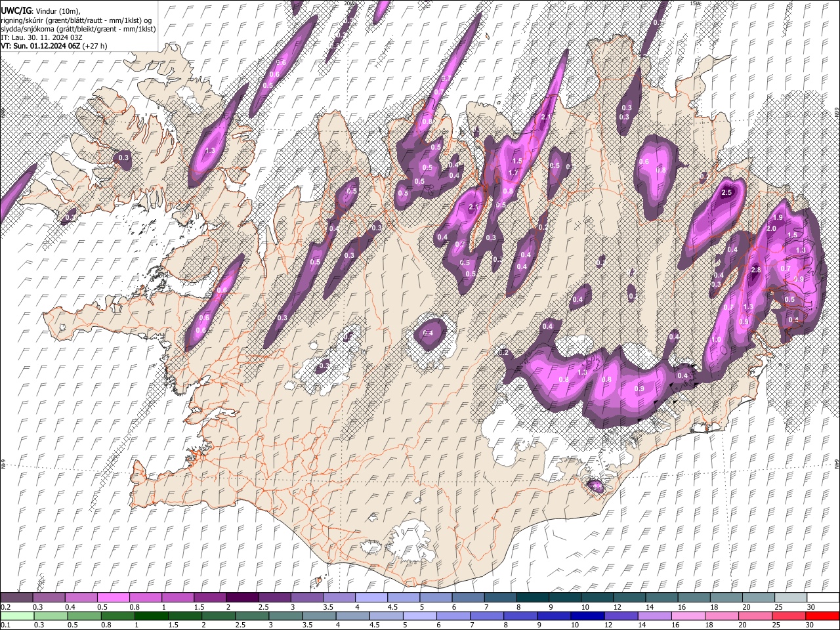This screenshot has height=630, width=840.
Task: Pick the deep blue 10–12 swatch, lower legend row
Action: pos(588,616)
